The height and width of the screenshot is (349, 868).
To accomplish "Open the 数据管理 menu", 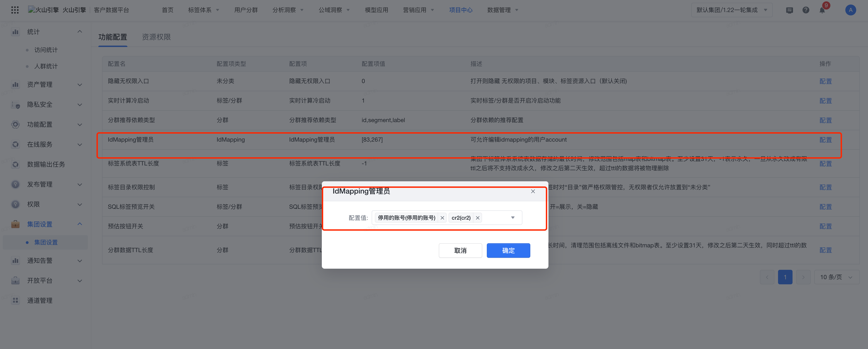I will (x=503, y=10).
